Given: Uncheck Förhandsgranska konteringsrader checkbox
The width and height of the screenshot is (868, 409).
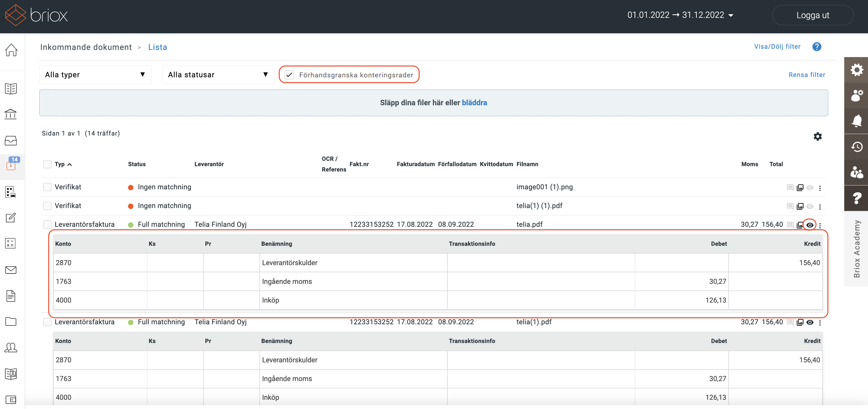Looking at the screenshot, I should point(289,75).
